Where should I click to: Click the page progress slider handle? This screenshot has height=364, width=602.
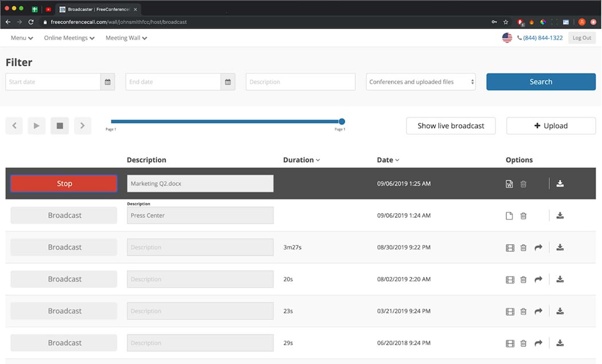pos(342,122)
